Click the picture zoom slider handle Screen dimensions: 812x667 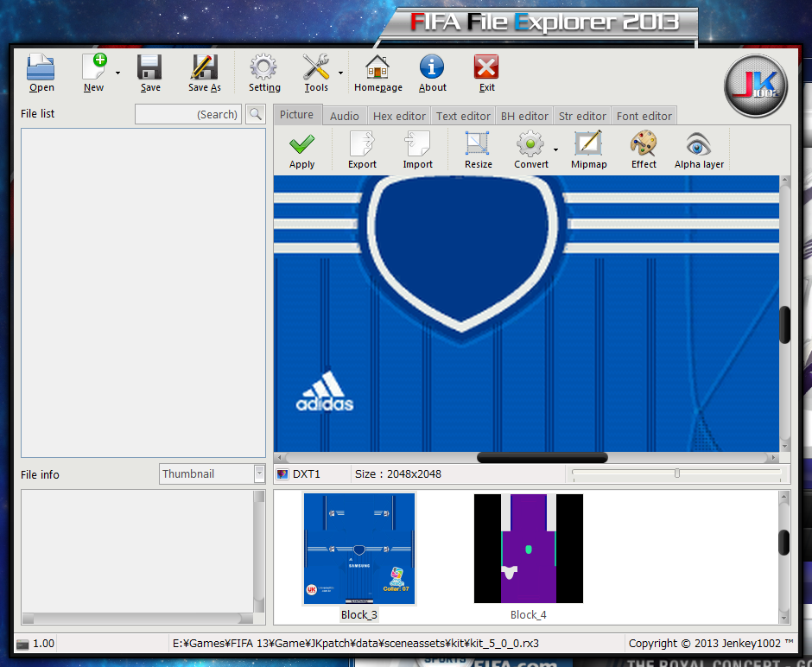click(677, 473)
